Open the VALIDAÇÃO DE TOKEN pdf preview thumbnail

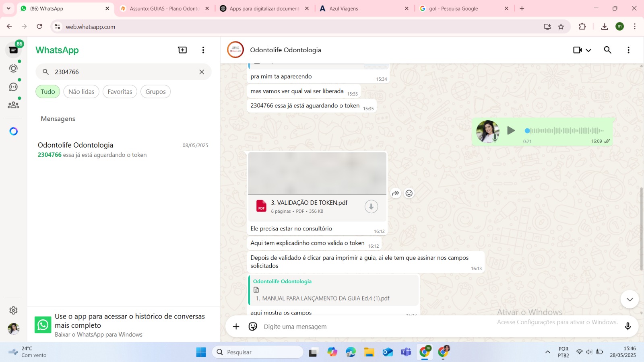317,173
